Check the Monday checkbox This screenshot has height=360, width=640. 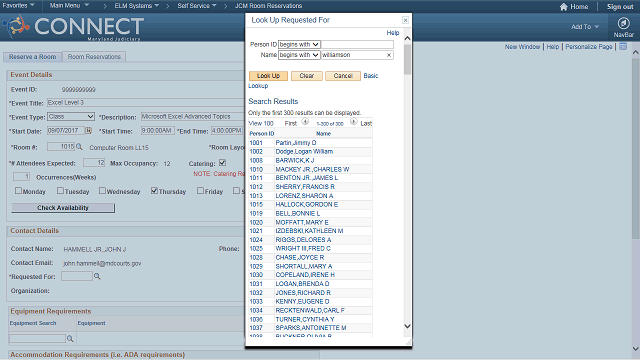(18, 191)
